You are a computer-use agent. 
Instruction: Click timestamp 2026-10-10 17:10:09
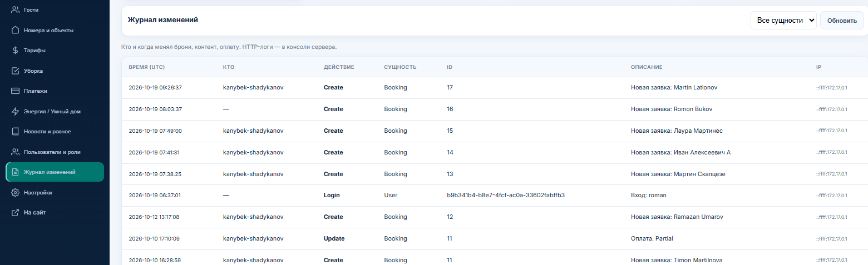tap(154, 239)
